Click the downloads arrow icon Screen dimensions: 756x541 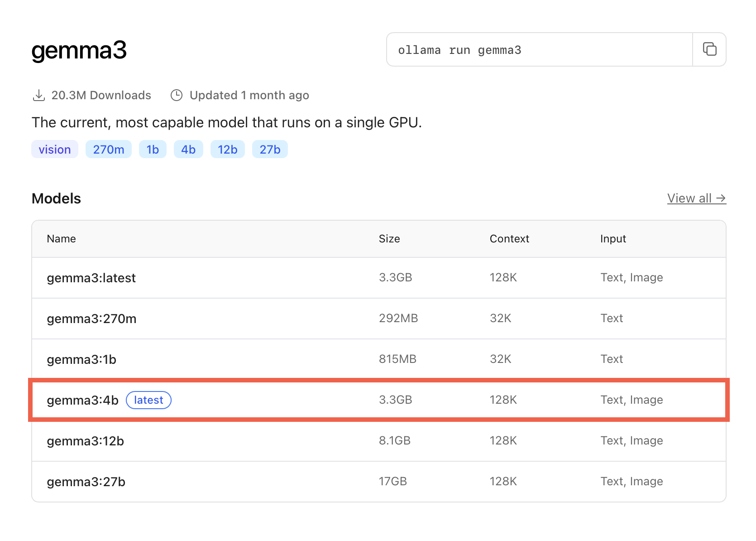coord(39,96)
